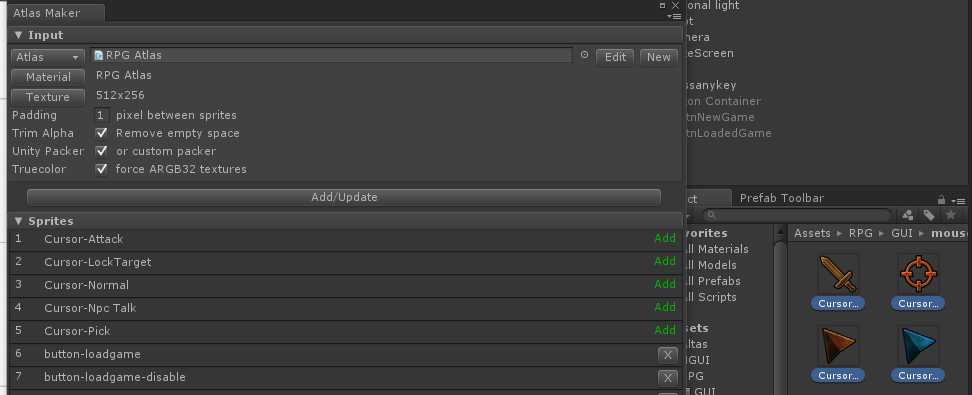Screen dimensions: 972x395
Task: Click the Add/Update button
Action: 344,197
